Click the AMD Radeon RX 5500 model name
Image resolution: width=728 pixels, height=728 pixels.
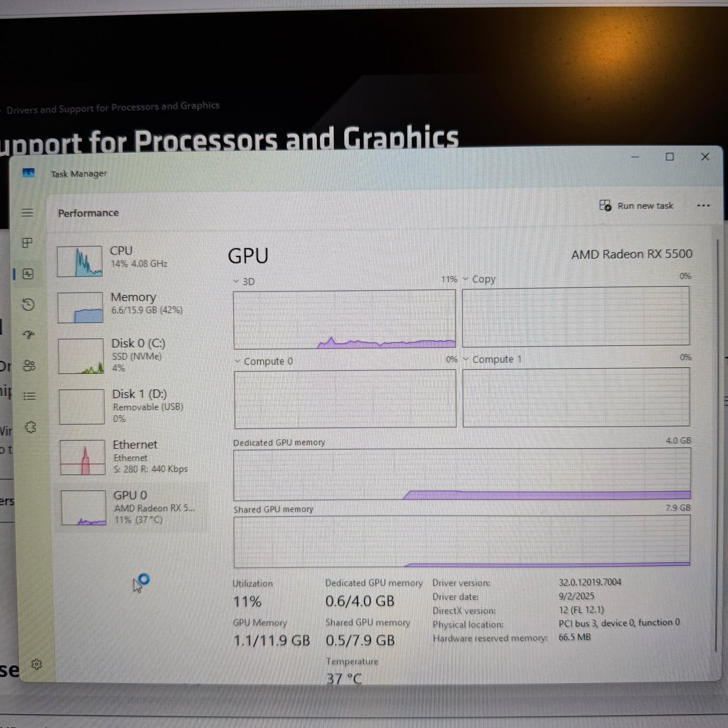[632, 254]
